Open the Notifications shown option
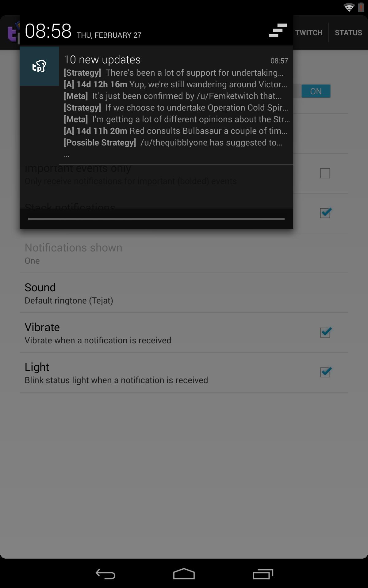The image size is (368, 588). pyautogui.click(x=184, y=253)
